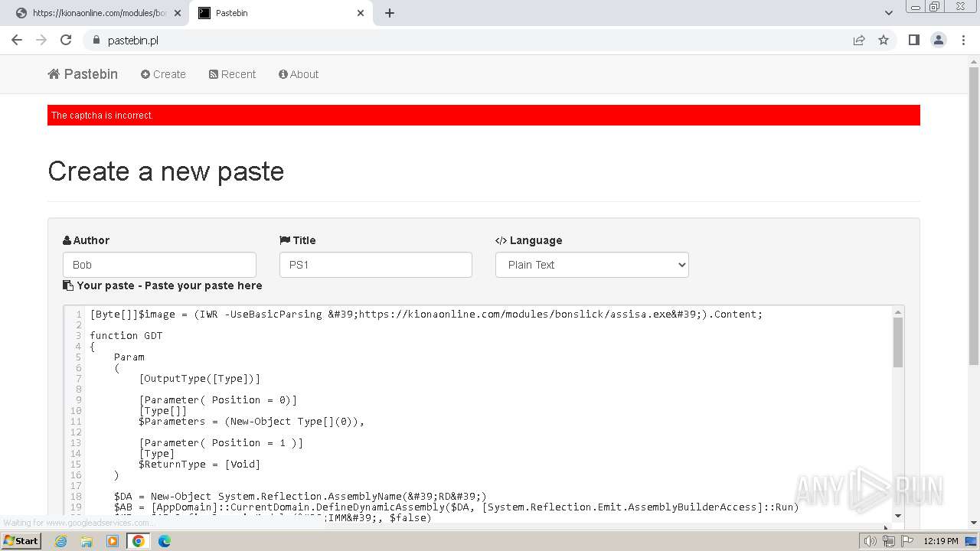Click '$ReturnType = [Void]' code line
The height and width of the screenshot is (551, 980).
tap(200, 464)
